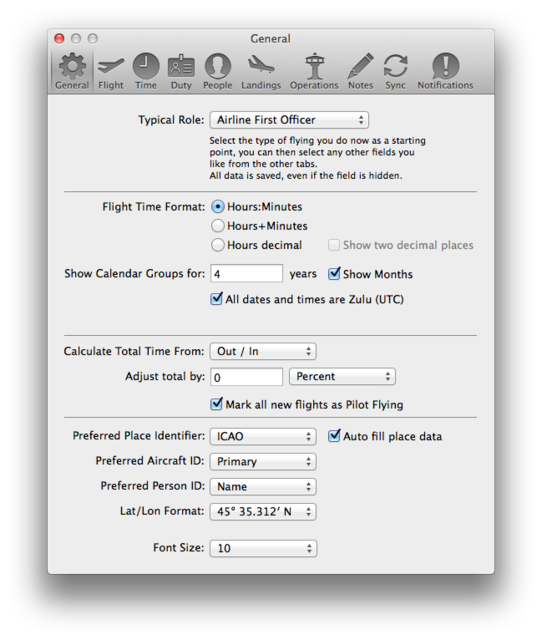The height and width of the screenshot is (640, 542).
Task: Open the Landings preferences plane icon
Action: (x=261, y=64)
